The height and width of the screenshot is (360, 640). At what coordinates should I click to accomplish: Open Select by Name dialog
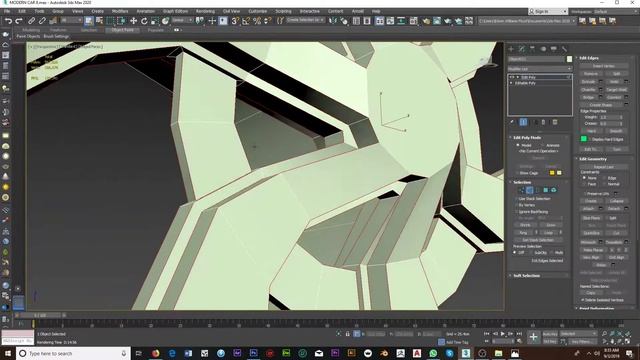[x=99, y=21]
